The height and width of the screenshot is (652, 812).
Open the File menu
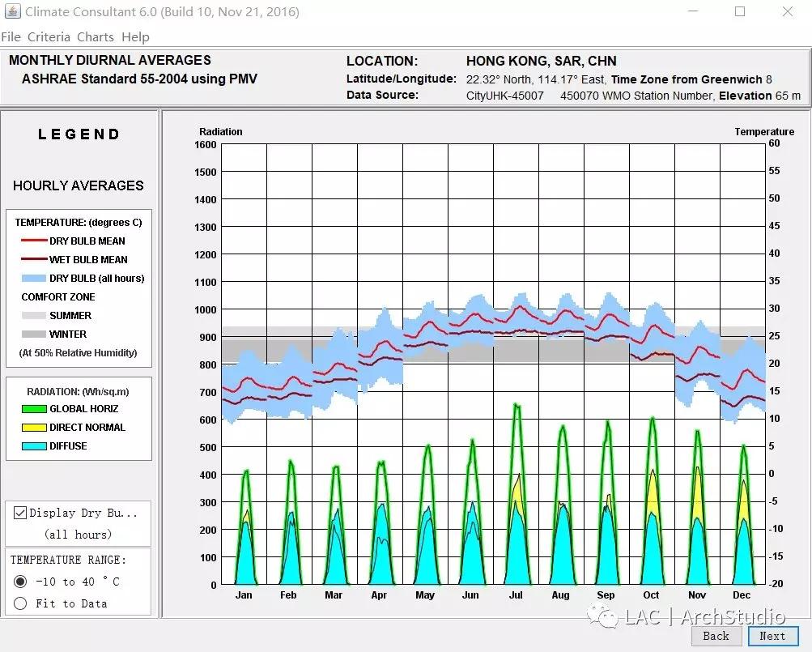click(x=11, y=36)
